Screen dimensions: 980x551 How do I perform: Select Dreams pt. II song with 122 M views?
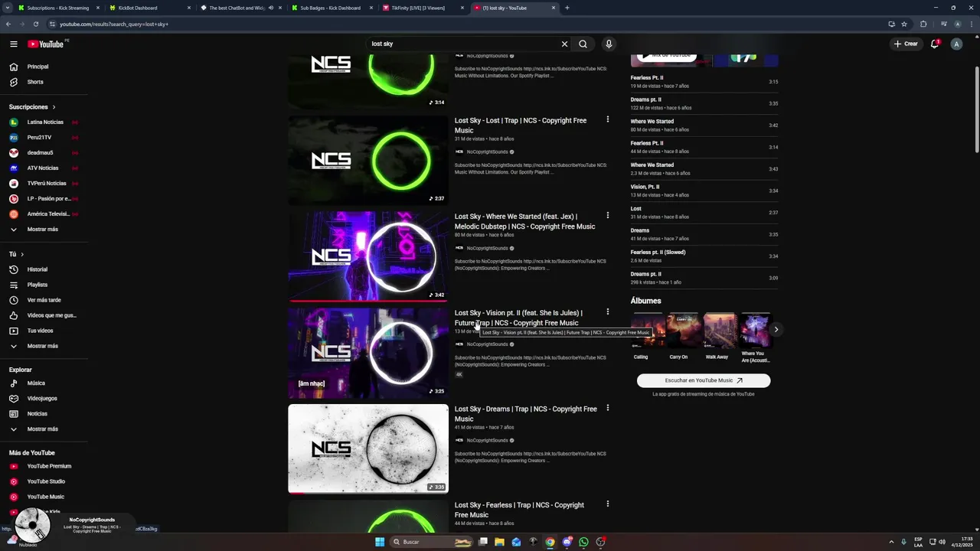[704, 103]
